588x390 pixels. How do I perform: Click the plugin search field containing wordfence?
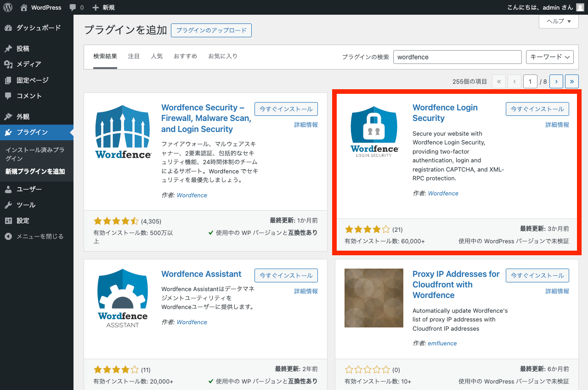458,57
